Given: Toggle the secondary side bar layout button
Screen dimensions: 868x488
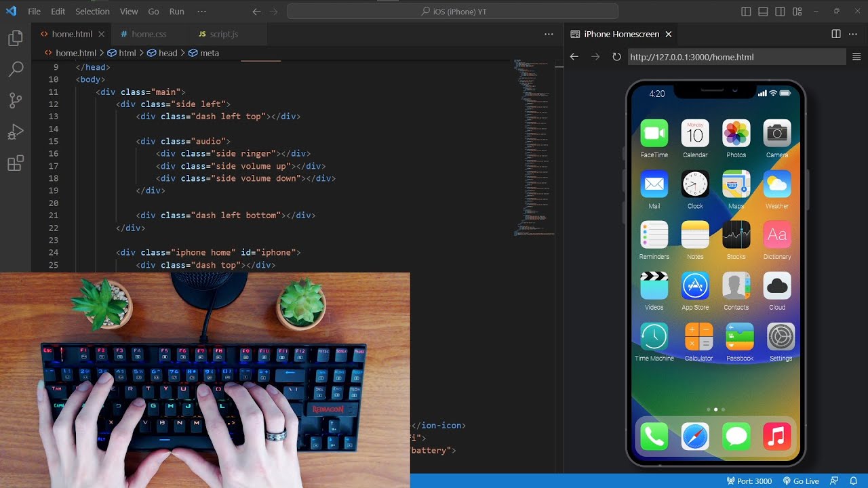Looking at the screenshot, I should coord(780,12).
